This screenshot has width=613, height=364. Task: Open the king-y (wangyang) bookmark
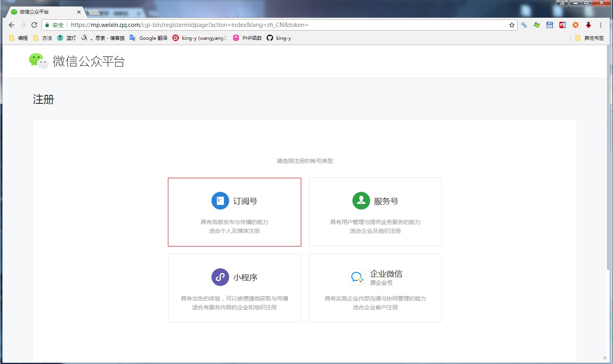click(x=200, y=38)
